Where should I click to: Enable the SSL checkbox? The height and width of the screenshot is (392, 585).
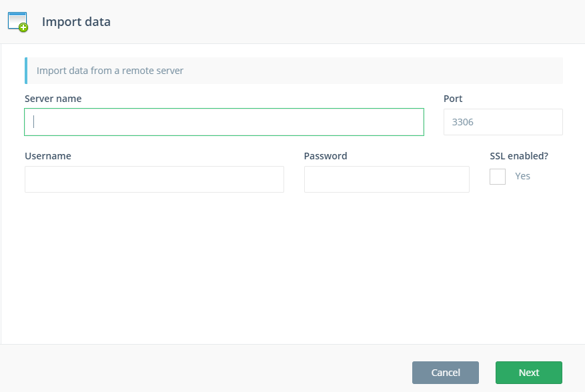point(498,177)
